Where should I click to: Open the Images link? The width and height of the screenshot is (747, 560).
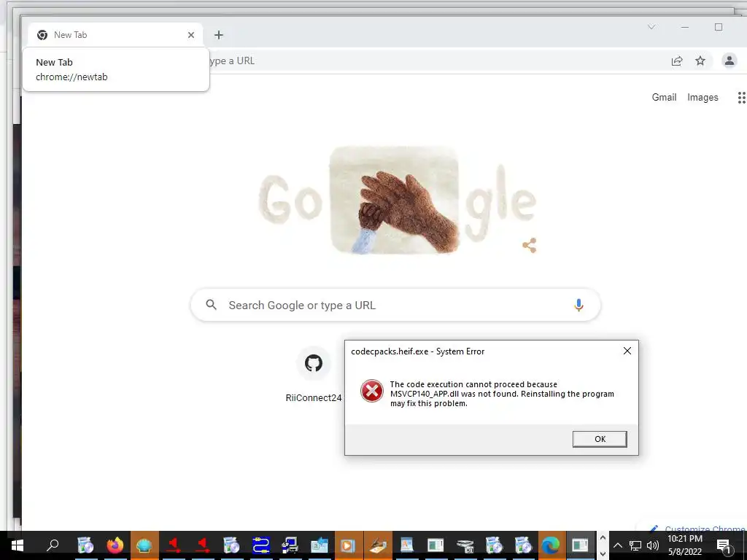click(x=703, y=97)
